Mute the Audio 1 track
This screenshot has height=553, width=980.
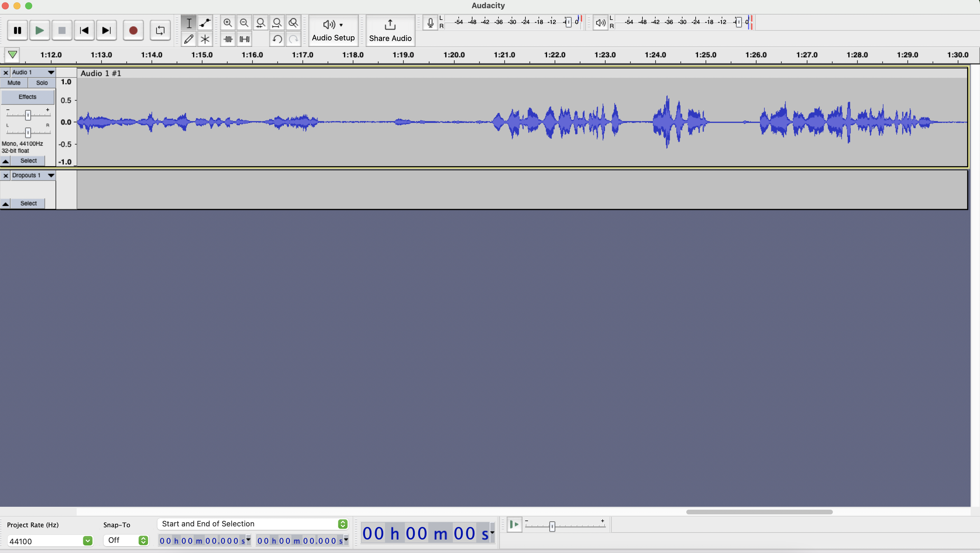14,83
